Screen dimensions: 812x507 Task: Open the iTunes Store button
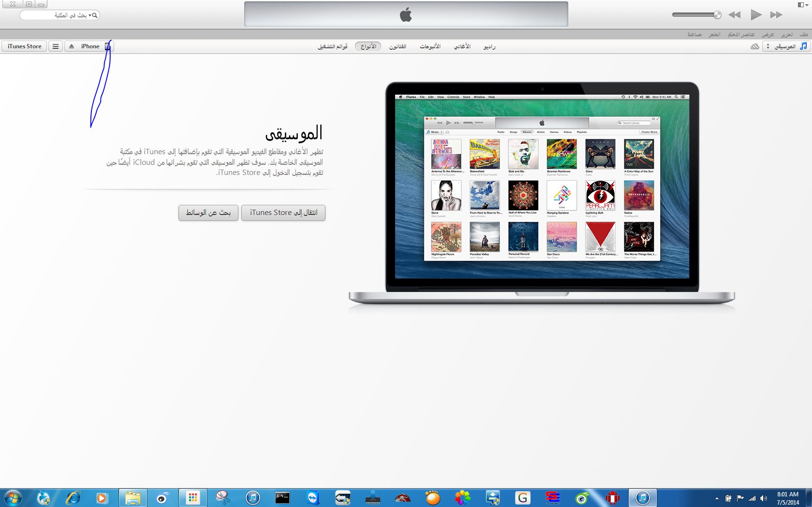click(x=25, y=46)
